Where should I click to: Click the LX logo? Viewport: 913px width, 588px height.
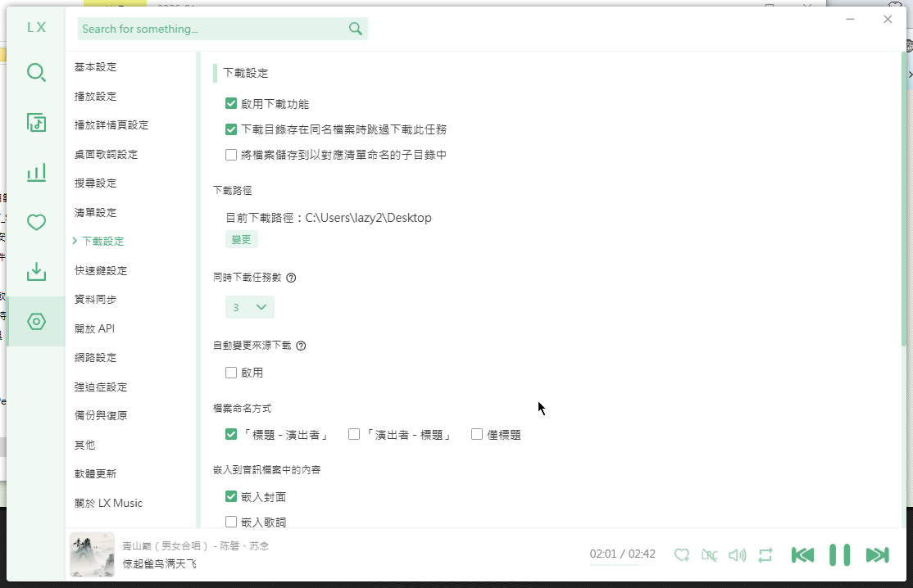(x=36, y=27)
